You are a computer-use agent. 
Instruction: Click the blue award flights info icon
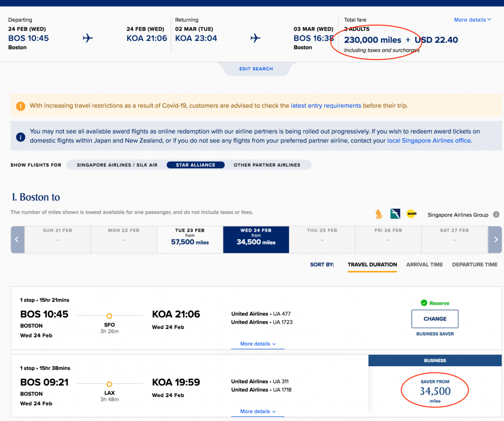tap(20, 137)
